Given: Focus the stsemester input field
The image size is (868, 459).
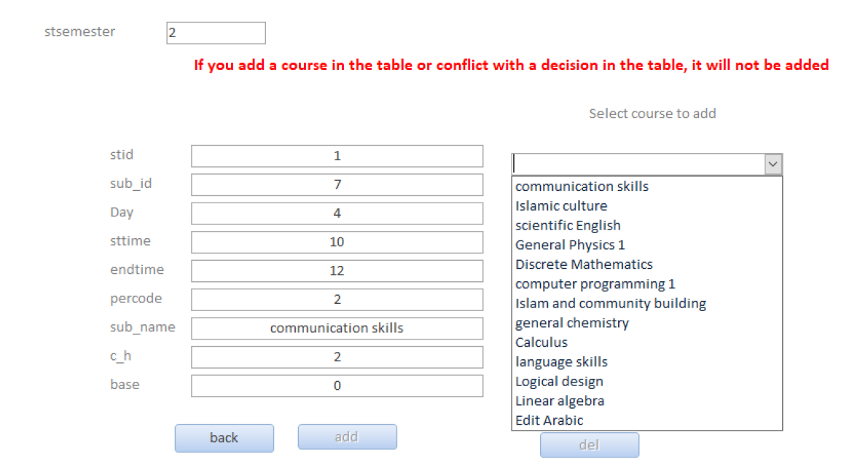Looking at the screenshot, I should tap(216, 34).
